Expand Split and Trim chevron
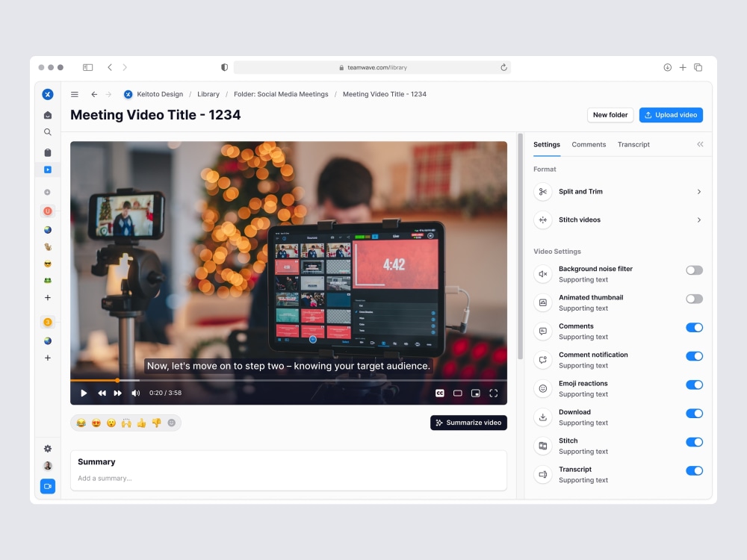The image size is (747, 560). point(699,191)
